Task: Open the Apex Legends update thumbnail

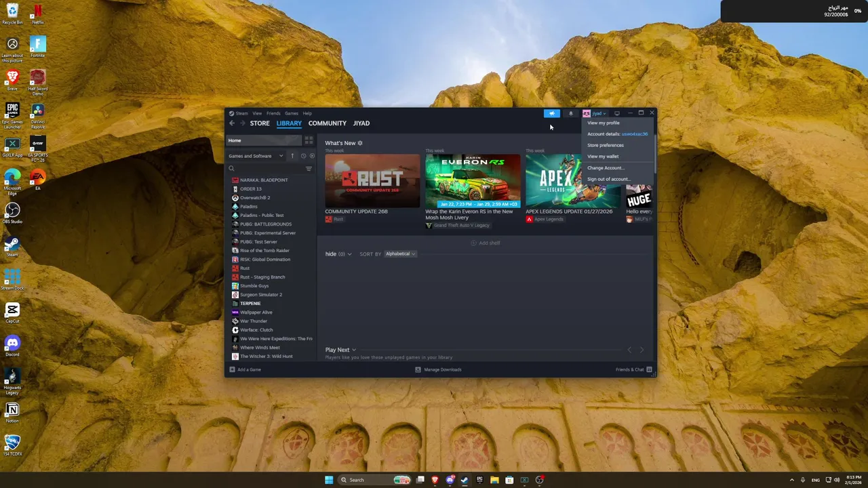Action: pos(573,180)
